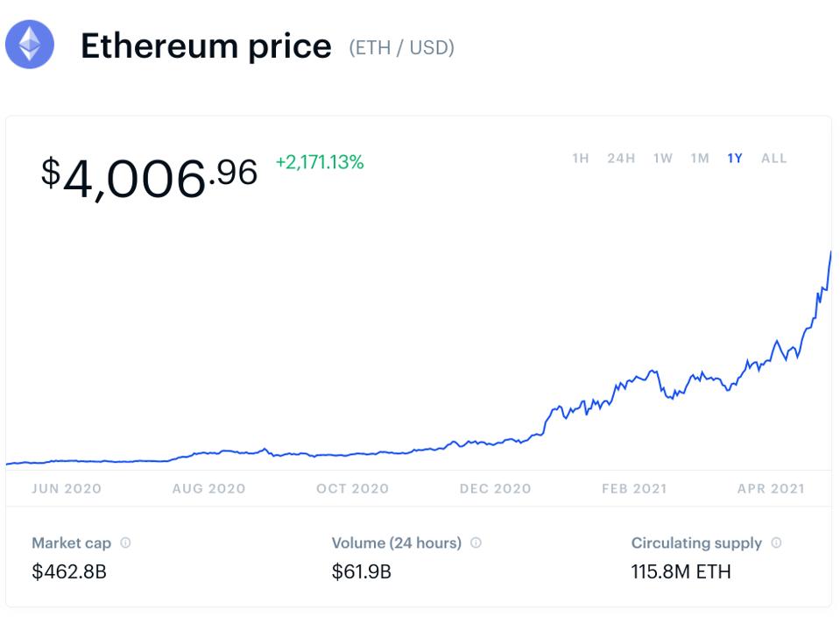Click the $4,006.96 price value

pyautogui.click(x=149, y=176)
